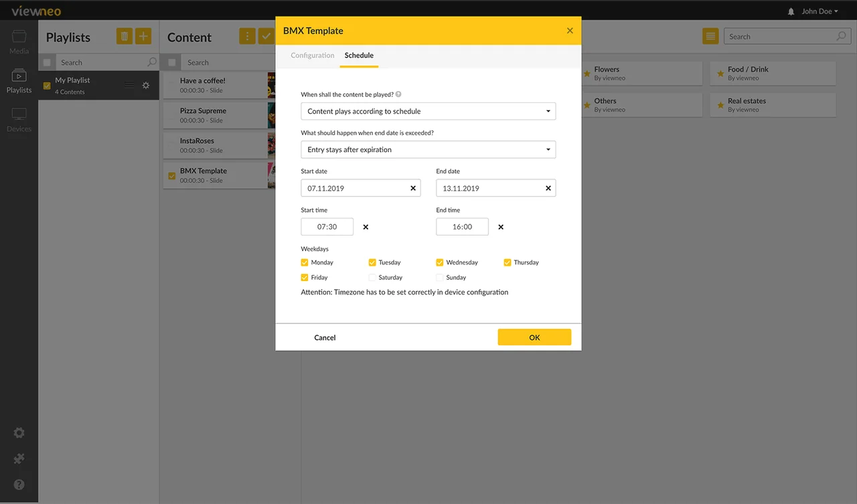
Task: Uncheck the Monday weekday checkbox
Action: 305,262
